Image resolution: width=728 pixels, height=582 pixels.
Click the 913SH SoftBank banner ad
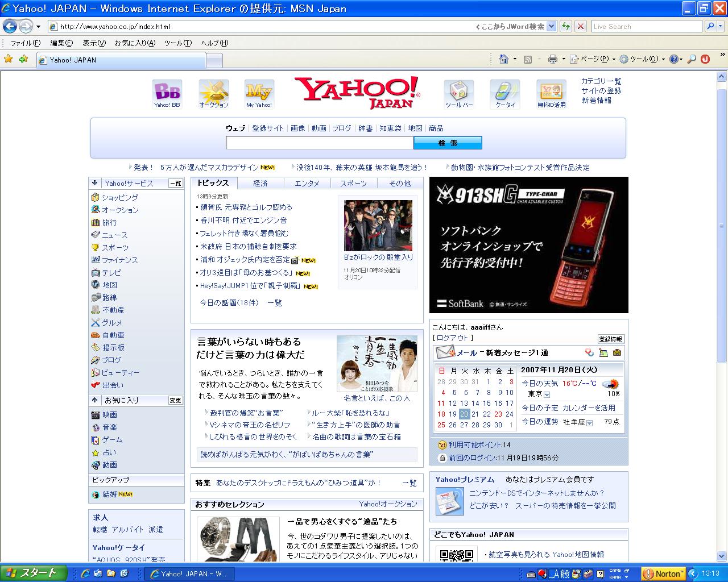(x=529, y=245)
